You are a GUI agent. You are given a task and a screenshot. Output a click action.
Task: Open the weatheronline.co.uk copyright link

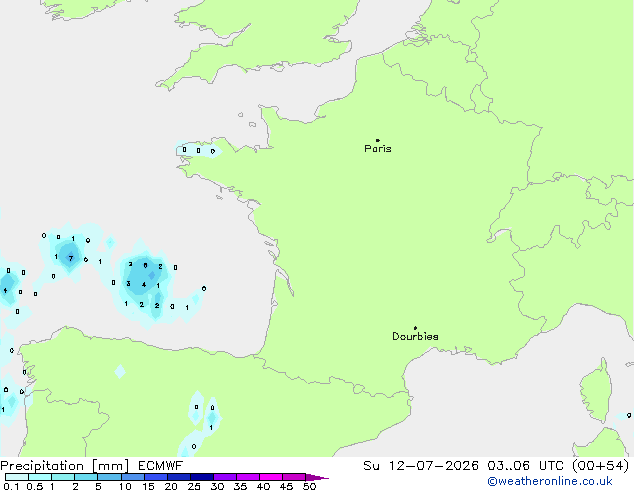[x=549, y=481]
